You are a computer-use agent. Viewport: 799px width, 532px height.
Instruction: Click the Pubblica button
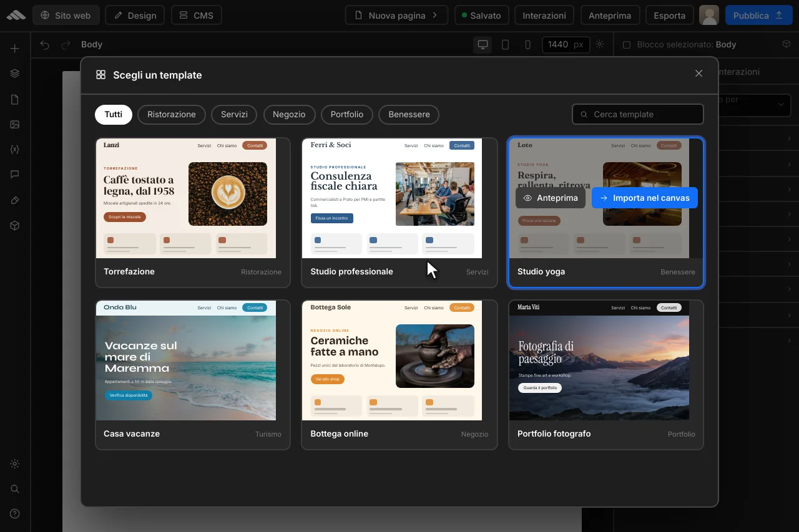pos(759,16)
